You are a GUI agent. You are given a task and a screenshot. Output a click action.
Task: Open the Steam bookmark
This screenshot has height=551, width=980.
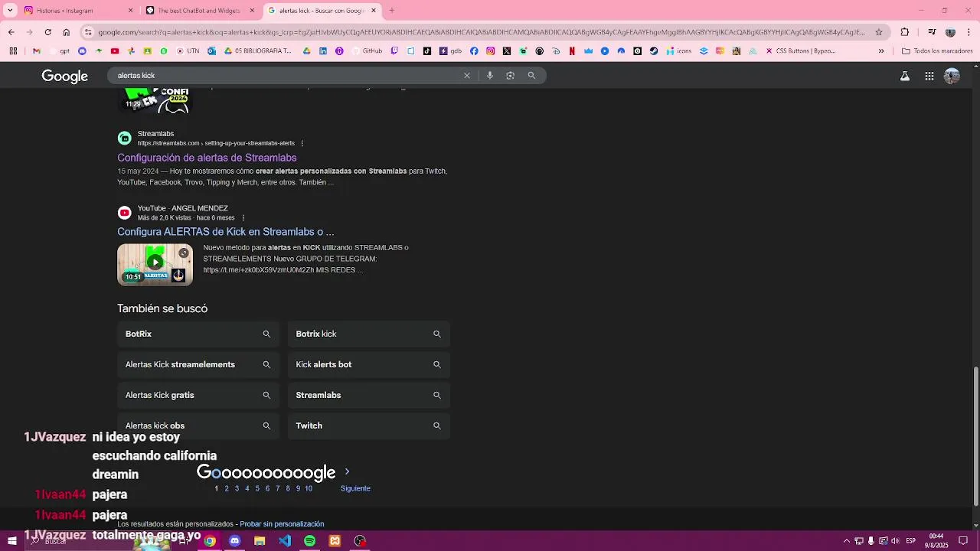click(x=654, y=51)
